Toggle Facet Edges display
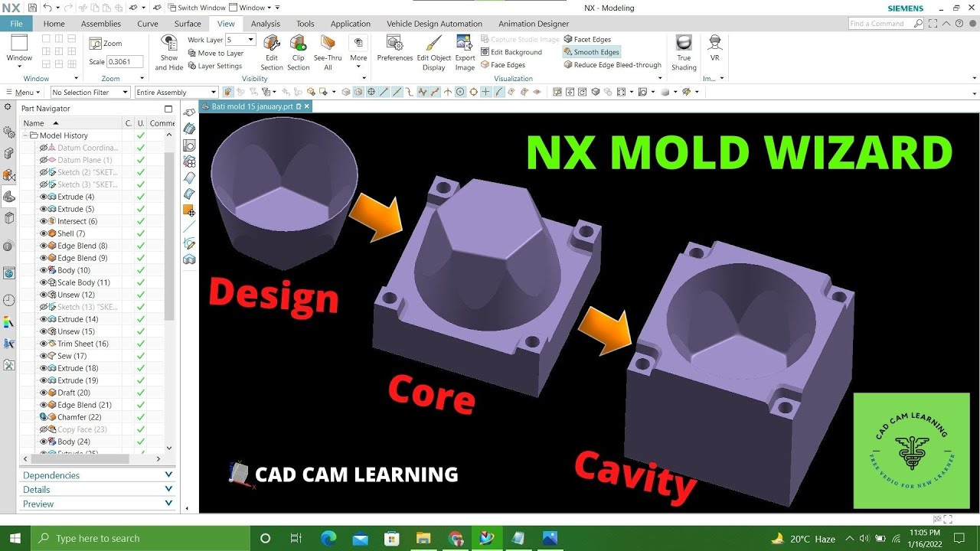Screen dimensions: 980x551 [587, 39]
